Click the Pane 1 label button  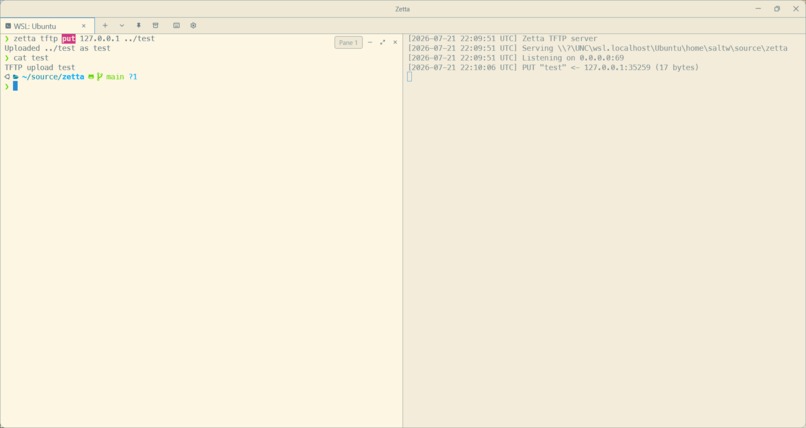(349, 43)
